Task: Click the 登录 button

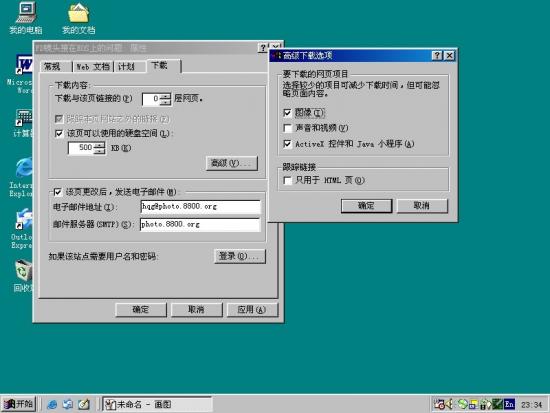Action: [x=240, y=256]
